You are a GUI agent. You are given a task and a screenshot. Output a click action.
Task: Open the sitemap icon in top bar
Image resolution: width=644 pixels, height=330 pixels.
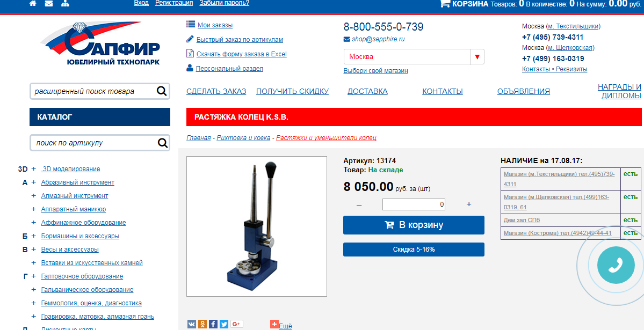(x=65, y=3)
